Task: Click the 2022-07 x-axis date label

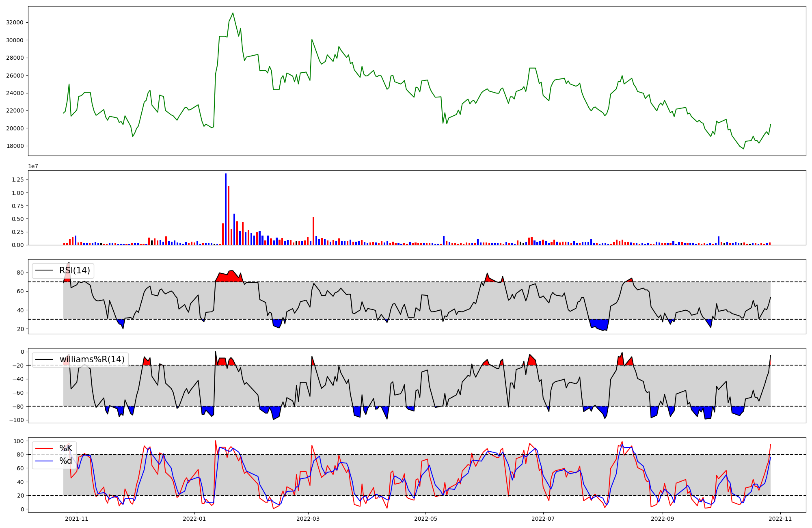Action: pyautogui.click(x=543, y=519)
